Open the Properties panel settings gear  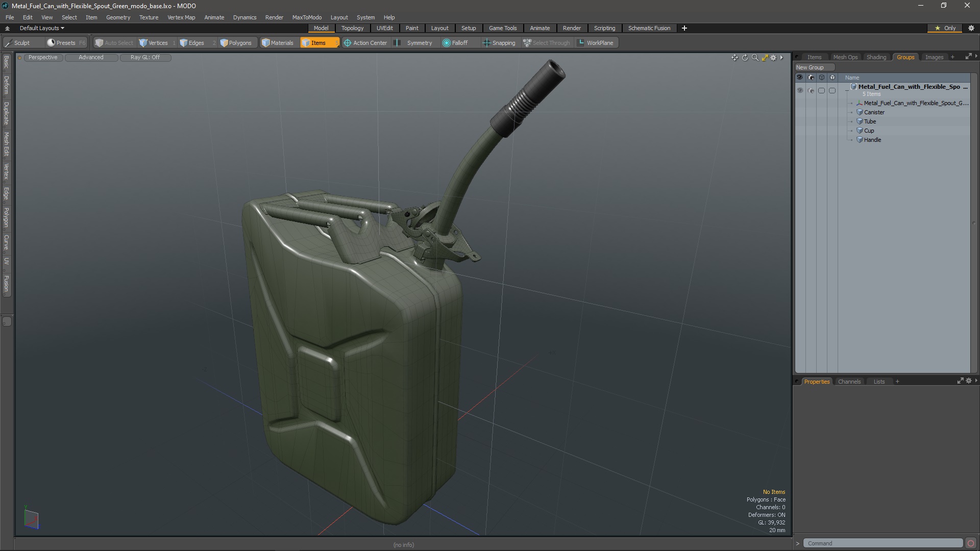point(969,381)
